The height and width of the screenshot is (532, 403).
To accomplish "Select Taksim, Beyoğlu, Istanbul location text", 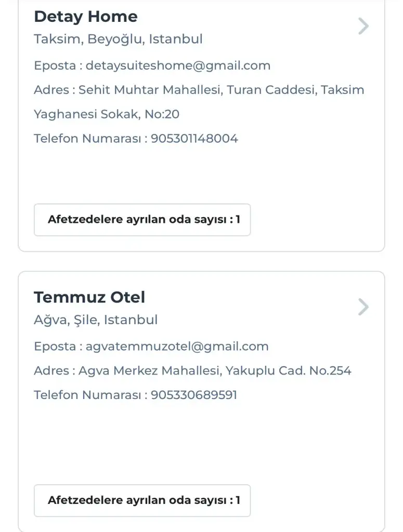I will [x=118, y=39].
